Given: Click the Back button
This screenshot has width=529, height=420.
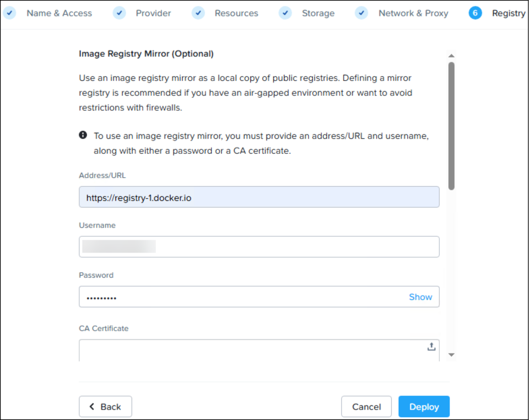Looking at the screenshot, I should (105, 406).
